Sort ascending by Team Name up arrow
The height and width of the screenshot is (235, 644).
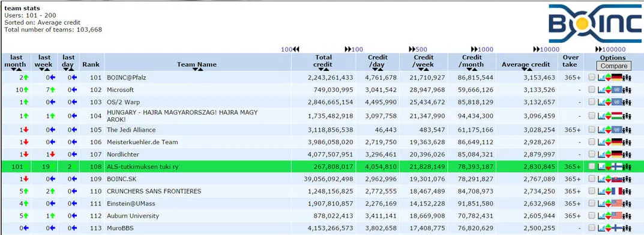pyautogui.click(x=200, y=69)
